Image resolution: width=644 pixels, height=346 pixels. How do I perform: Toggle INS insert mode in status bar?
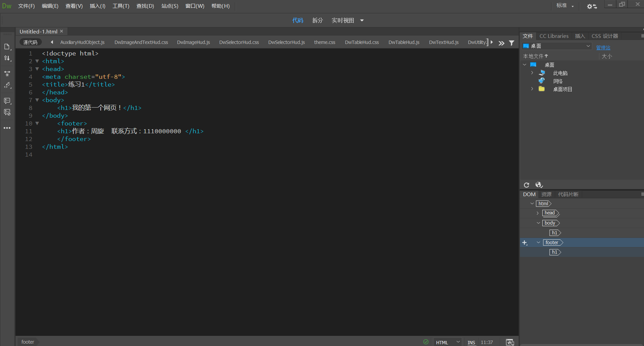pyautogui.click(x=471, y=342)
